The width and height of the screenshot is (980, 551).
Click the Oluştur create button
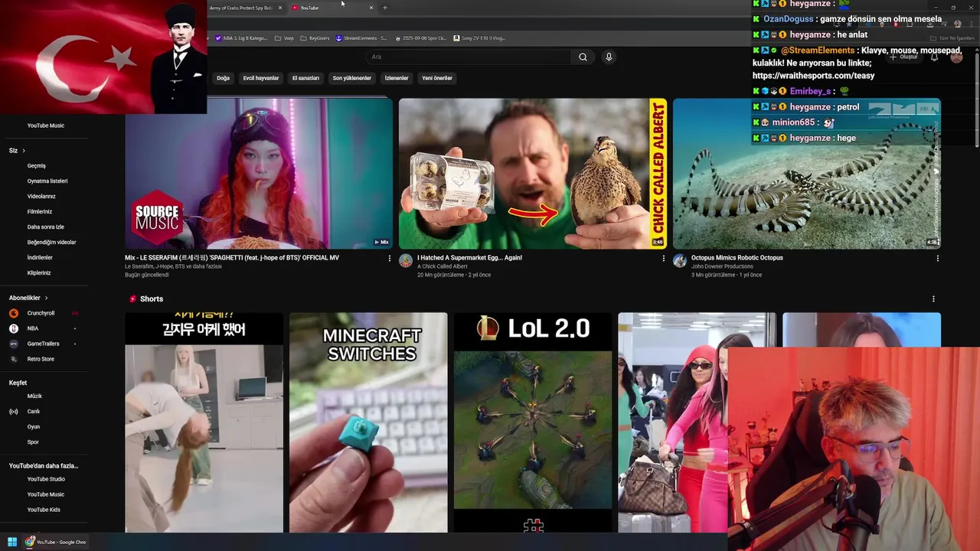(x=903, y=57)
